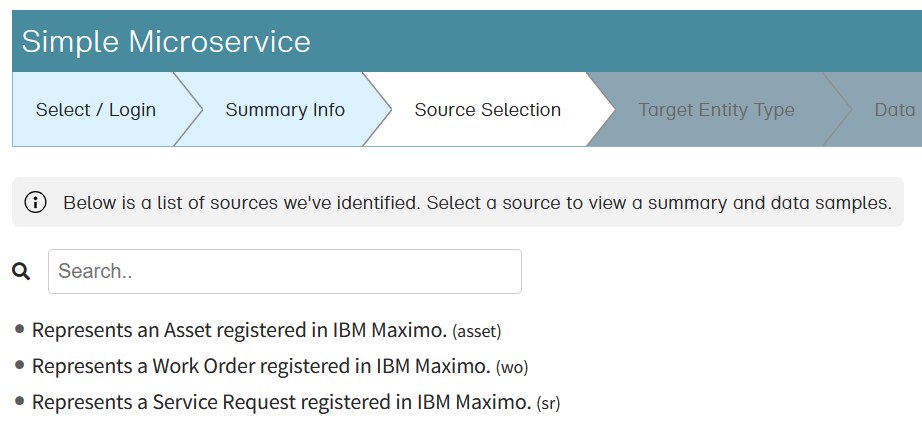Click the (sr) source code label
Viewport: 922px width, 438px height.
tap(549, 403)
